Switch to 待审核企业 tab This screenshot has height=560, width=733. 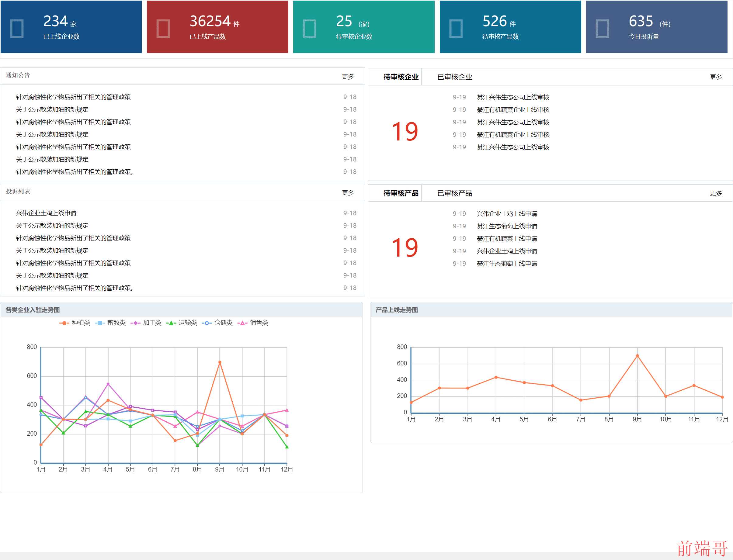(x=401, y=77)
